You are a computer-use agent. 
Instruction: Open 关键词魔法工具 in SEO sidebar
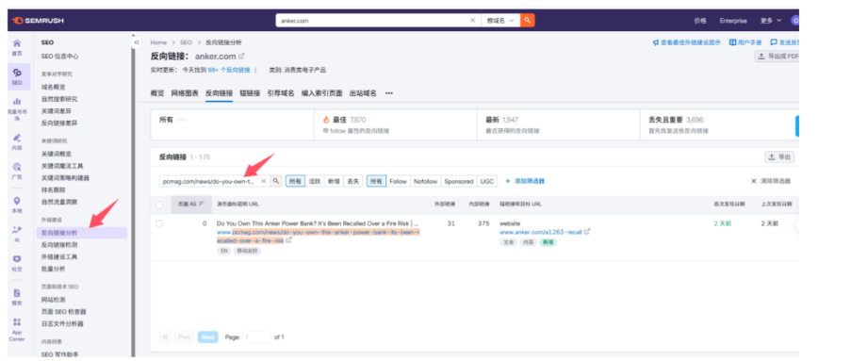[62, 166]
